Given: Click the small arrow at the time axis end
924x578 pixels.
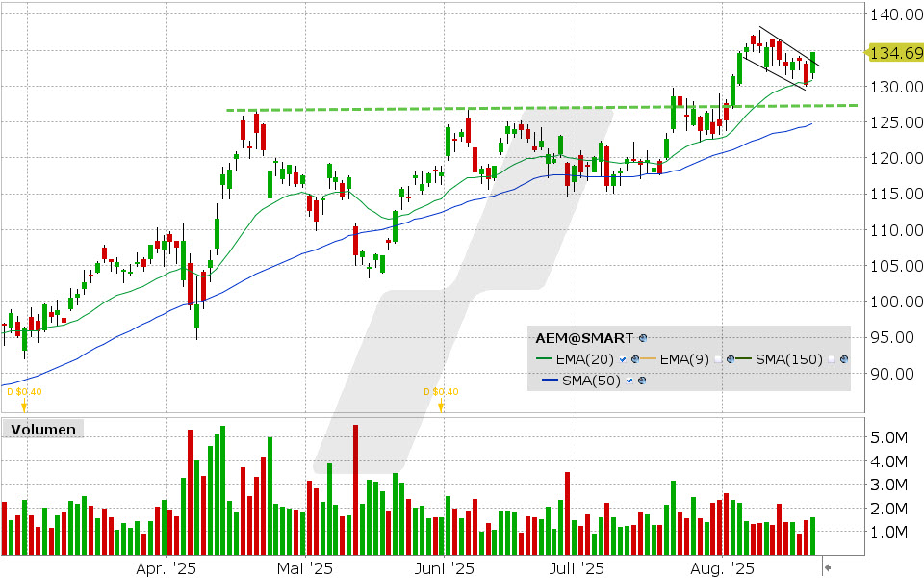Looking at the screenshot, I should 828,567.
